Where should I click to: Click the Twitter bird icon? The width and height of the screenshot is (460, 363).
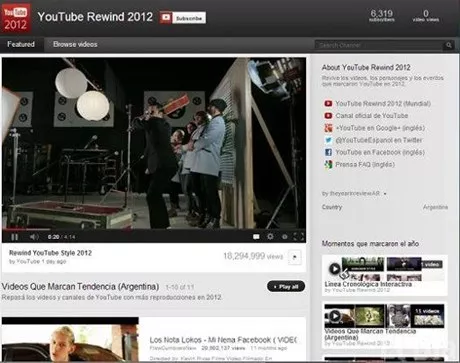click(328, 140)
